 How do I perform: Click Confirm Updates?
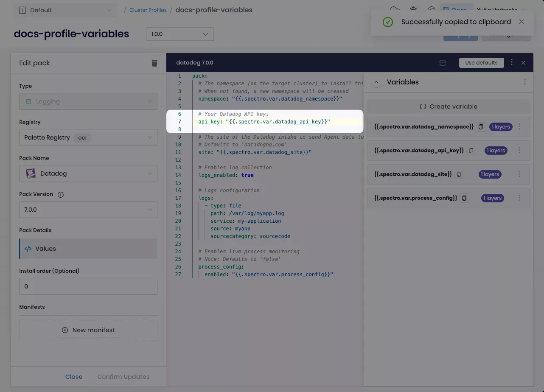click(x=123, y=377)
